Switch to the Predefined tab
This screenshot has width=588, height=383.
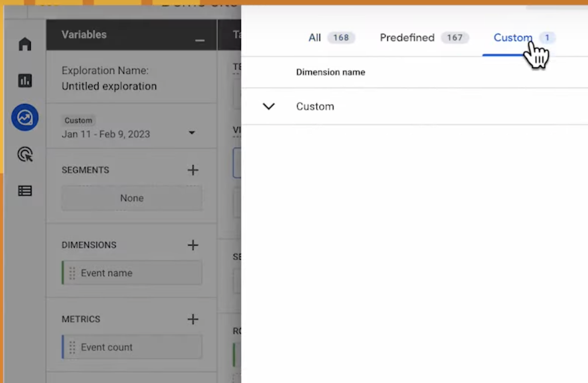click(x=407, y=38)
